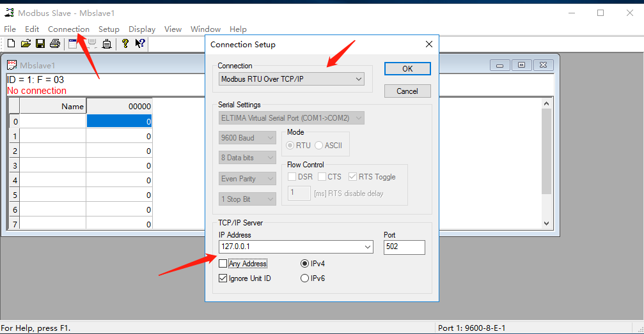Click the Port number input field
Image resolution: width=644 pixels, height=334 pixels.
pyautogui.click(x=404, y=247)
